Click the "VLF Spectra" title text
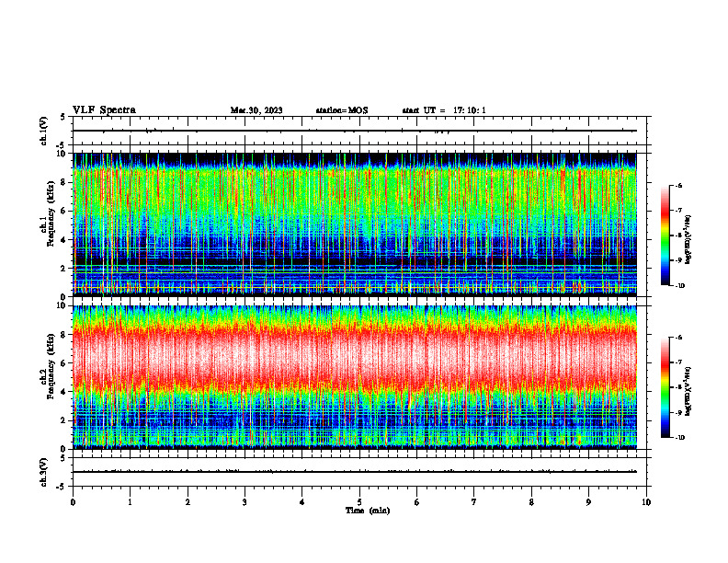 (104, 110)
